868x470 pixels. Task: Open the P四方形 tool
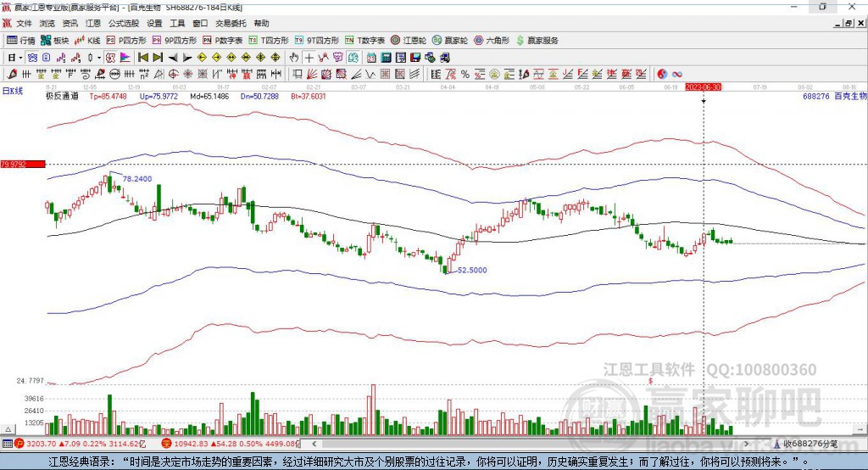coord(126,41)
